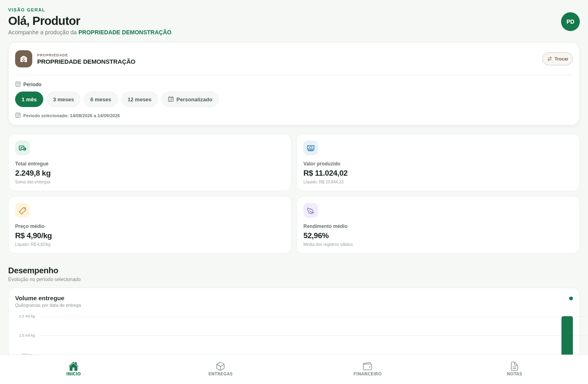This screenshot has height=384, width=588.
Task: Select the 3 meses period filter
Action: coord(63,99)
